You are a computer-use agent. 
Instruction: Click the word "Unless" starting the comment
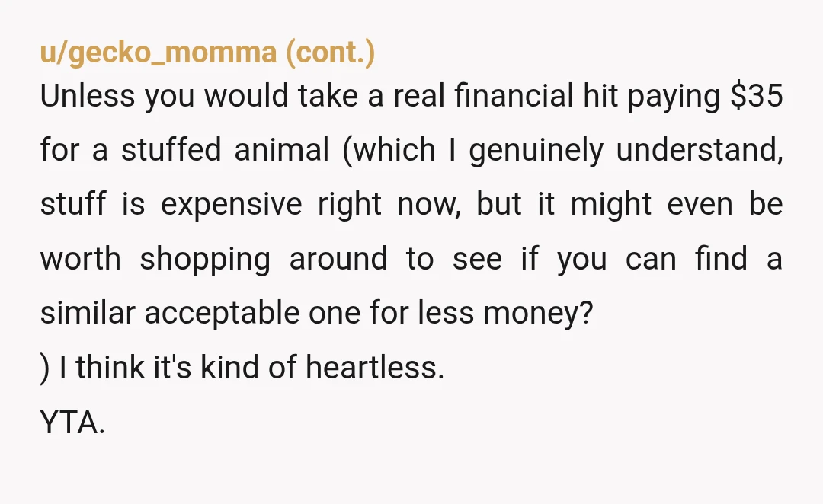pyautogui.click(x=87, y=96)
